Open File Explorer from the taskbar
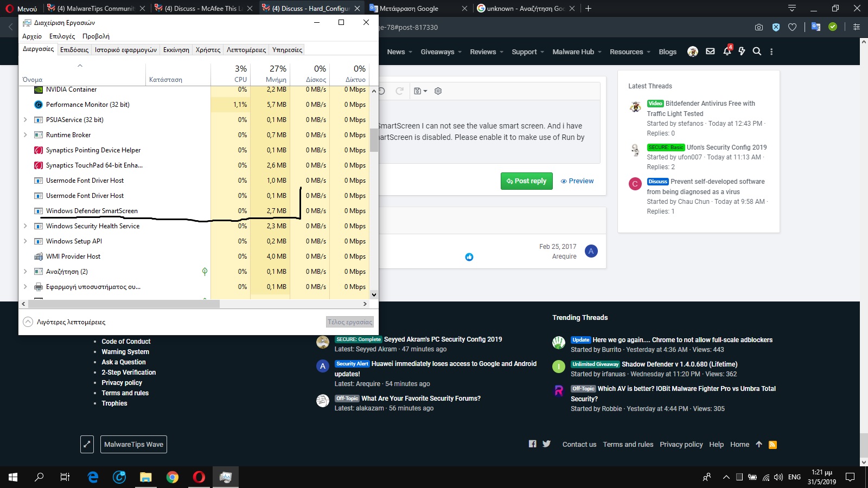Image resolution: width=868 pixels, height=488 pixels. click(x=146, y=477)
